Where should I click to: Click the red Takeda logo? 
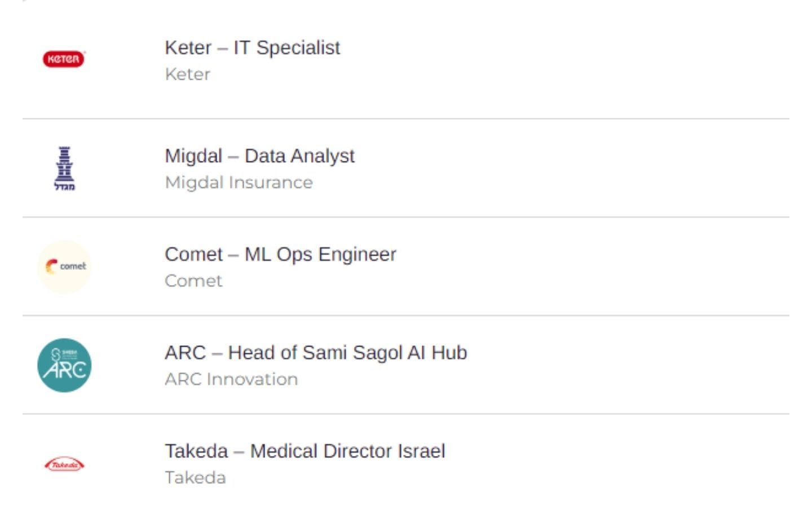click(x=64, y=464)
